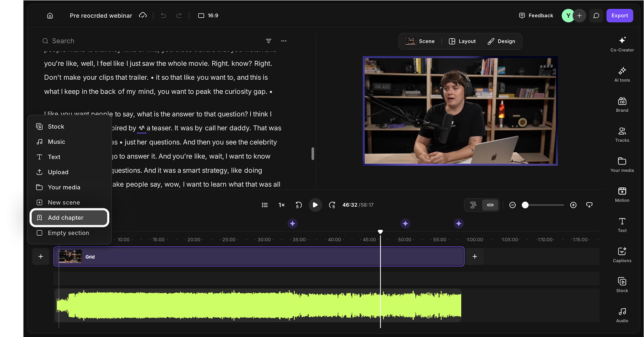Open the Co-Creator panel

(x=622, y=44)
